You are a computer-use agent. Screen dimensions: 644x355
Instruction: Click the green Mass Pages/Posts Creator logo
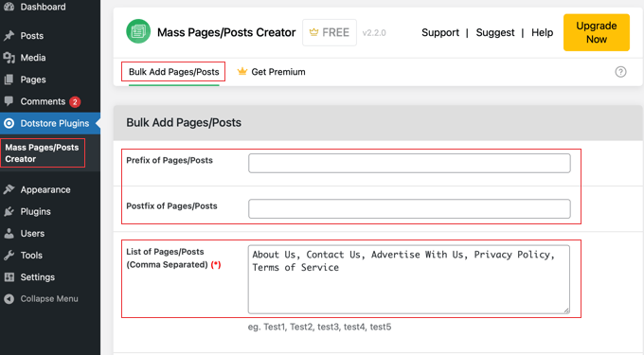tap(138, 31)
